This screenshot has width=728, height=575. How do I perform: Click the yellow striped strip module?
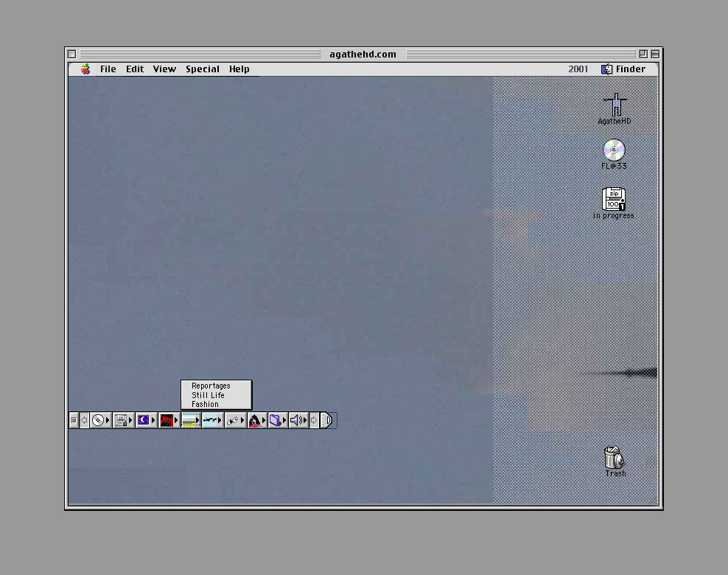pyautogui.click(x=190, y=420)
